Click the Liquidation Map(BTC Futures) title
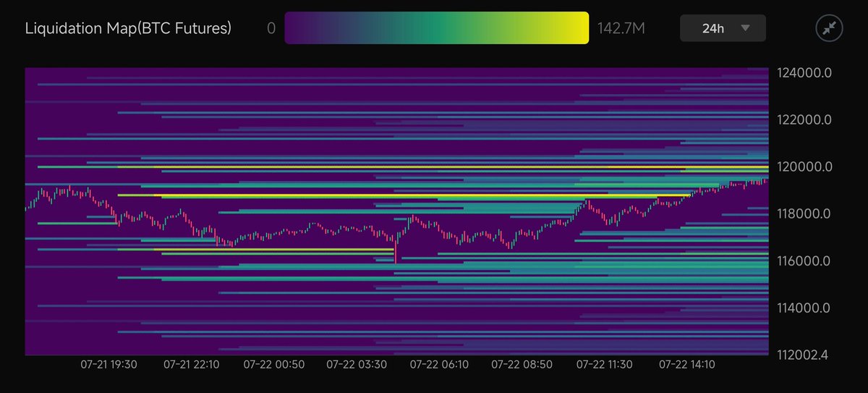This screenshot has width=868, height=393. [128, 29]
